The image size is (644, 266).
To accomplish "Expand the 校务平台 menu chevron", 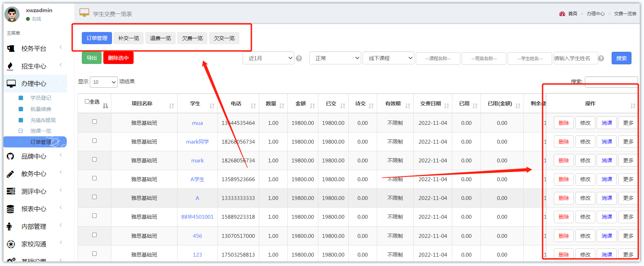I will click(x=61, y=47).
